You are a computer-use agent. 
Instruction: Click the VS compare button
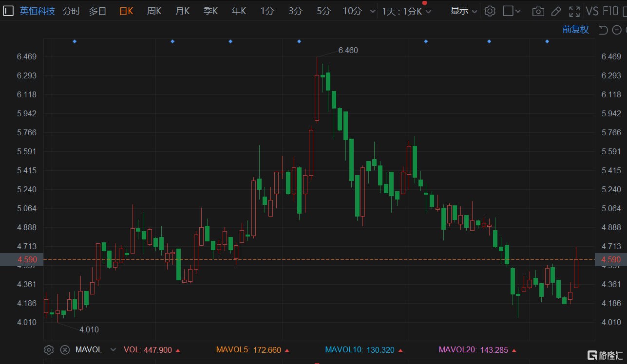pyautogui.click(x=592, y=11)
